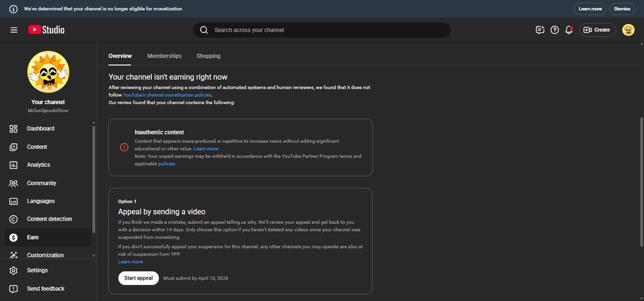Switch to the Overview tab
The image size is (644, 301).
[x=120, y=56]
